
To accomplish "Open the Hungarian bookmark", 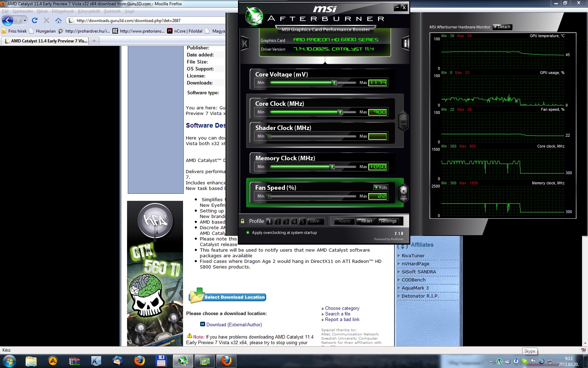I will [42, 31].
